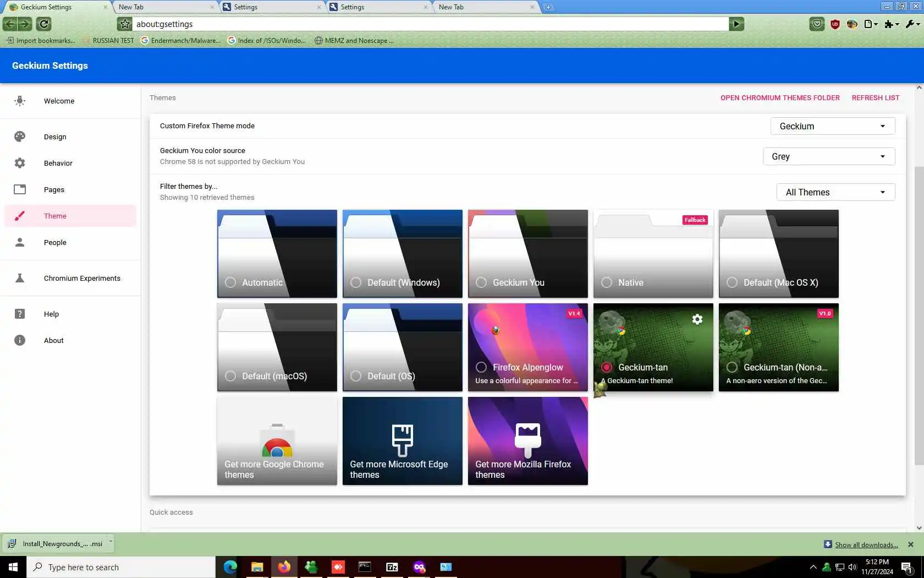Open 7-Zip from the taskbar
This screenshot has width=924, height=578.
(392, 567)
